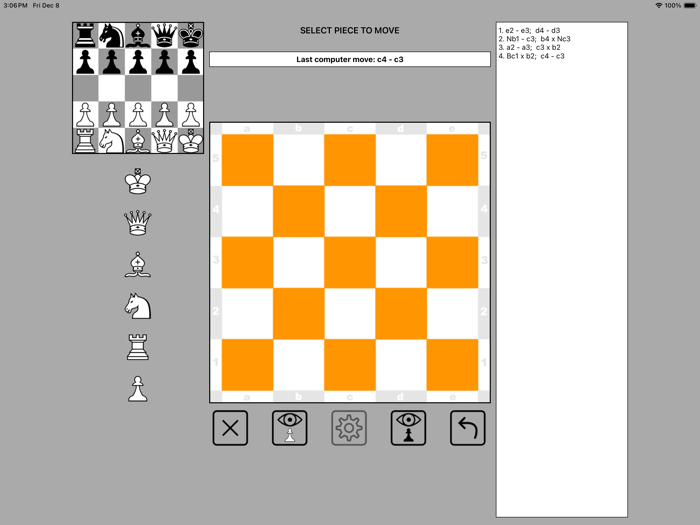Screen dimensions: 700x525
Task: Toggle the white pieces view eye button
Action: click(290, 428)
